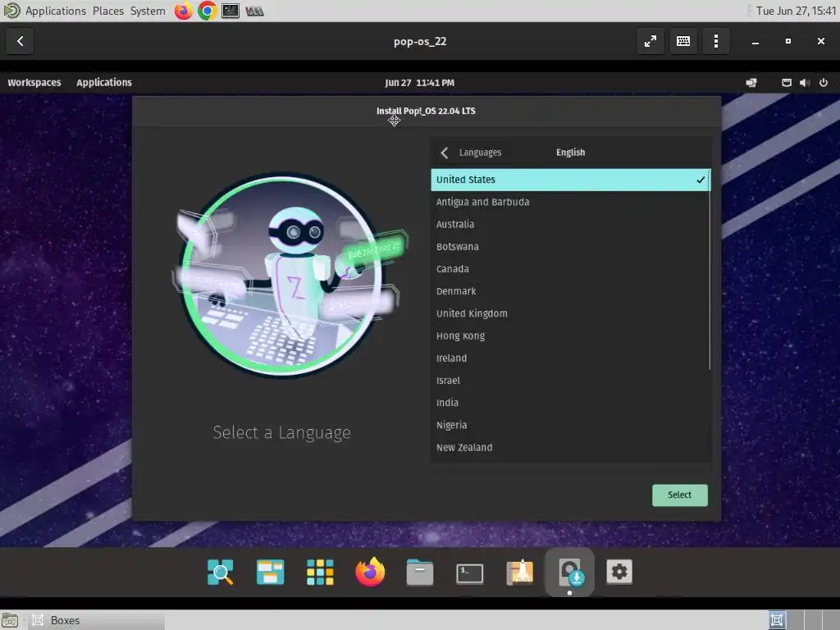
Task: Click the power icon in Pop!_OS top bar
Action: point(824,83)
